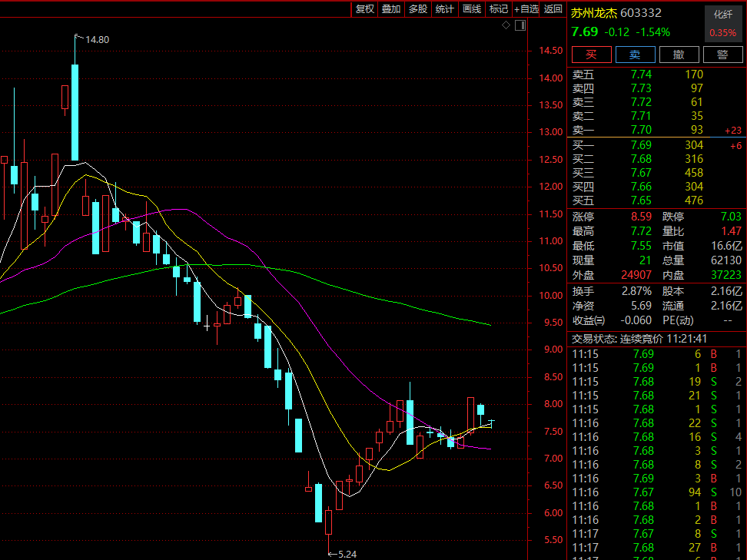Click the 化纤 sector badge

click(x=722, y=14)
